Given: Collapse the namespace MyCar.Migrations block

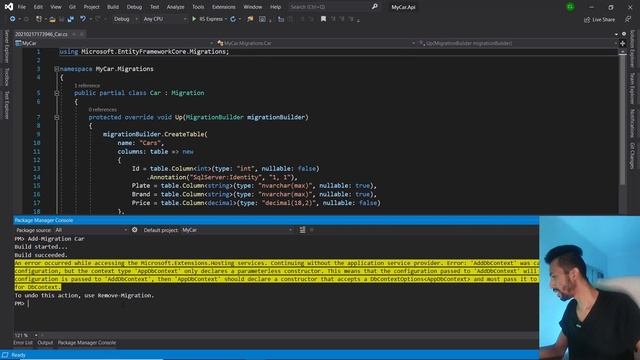Looking at the screenshot, I should pyautogui.click(x=57, y=69).
